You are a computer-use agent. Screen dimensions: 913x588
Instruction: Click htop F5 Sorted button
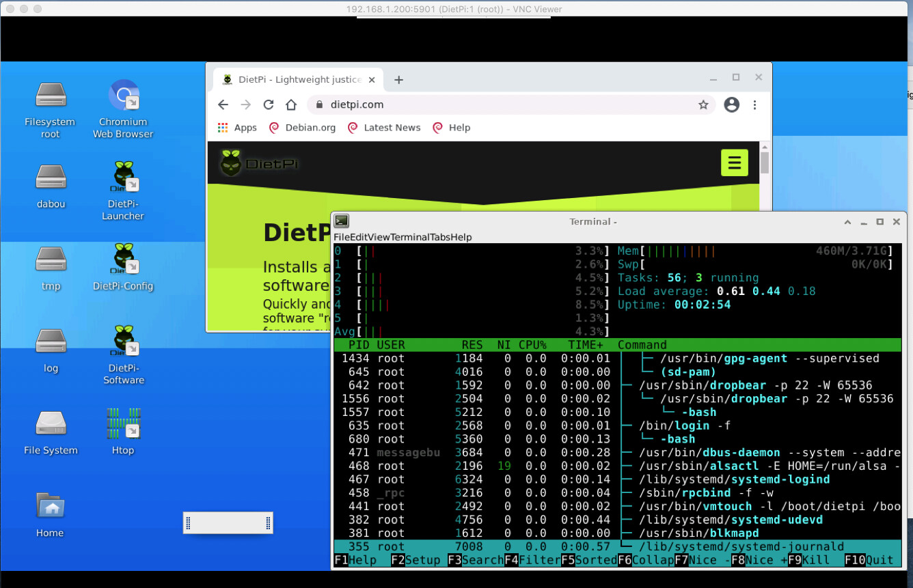tap(589, 560)
